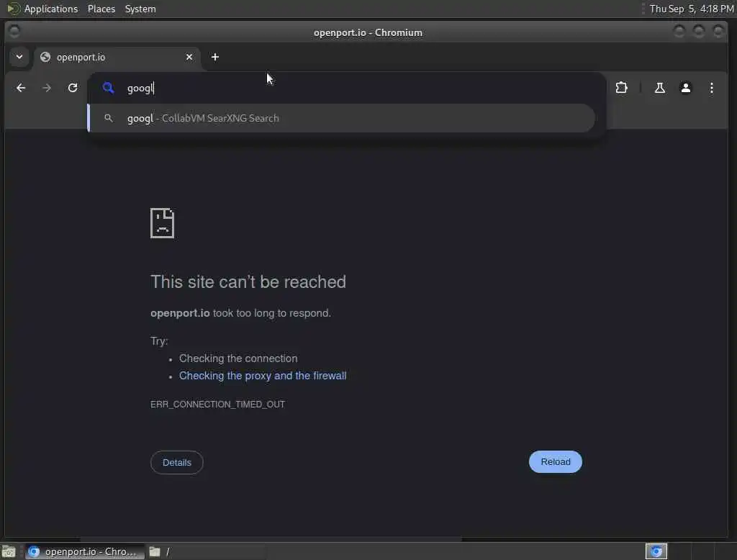Image resolution: width=737 pixels, height=560 pixels.
Task: Reload the page using the toolbar refresh icon
Action: click(x=73, y=88)
